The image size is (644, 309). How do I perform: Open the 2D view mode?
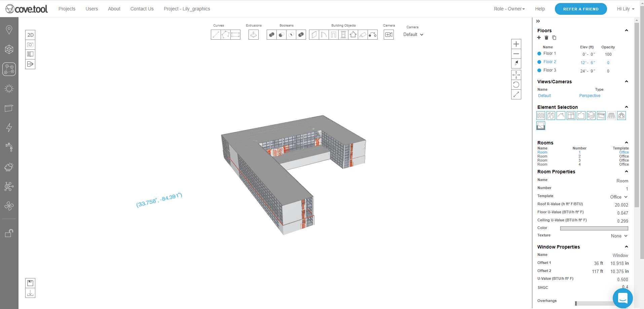tap(30, 35)
